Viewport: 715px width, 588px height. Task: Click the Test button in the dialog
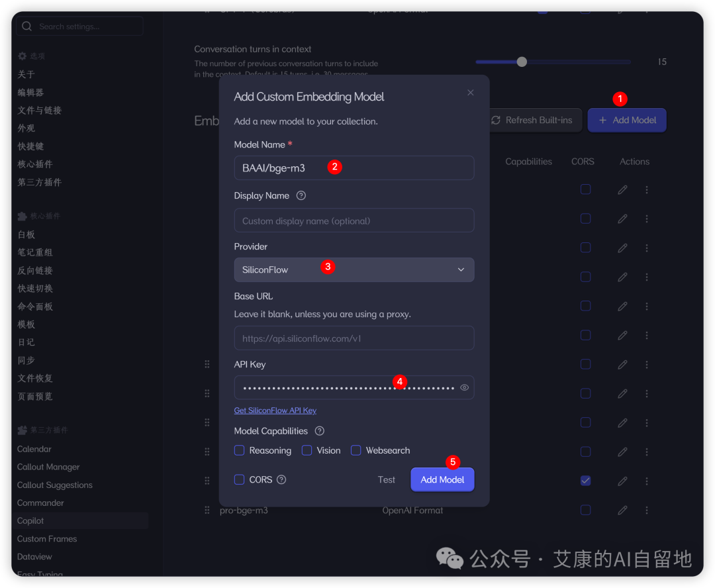pos(386,479)
